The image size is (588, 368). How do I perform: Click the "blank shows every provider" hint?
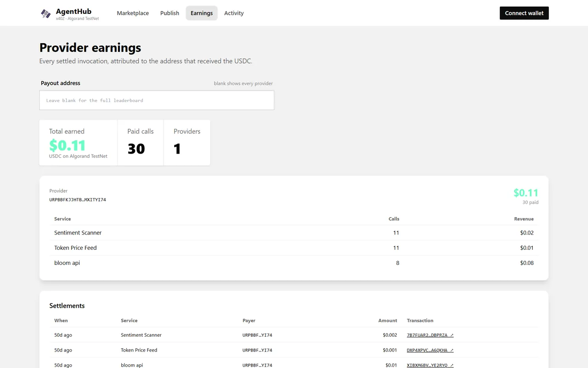[x=243, y=84]
